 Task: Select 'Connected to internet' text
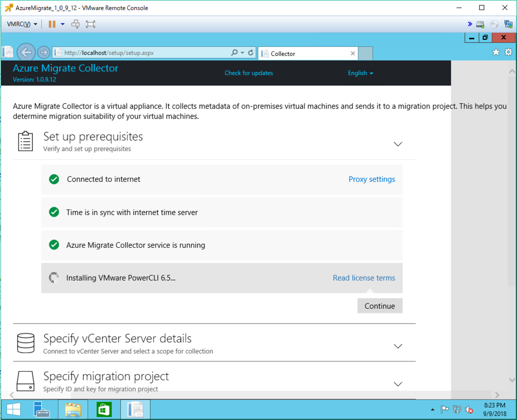(104, 179)
